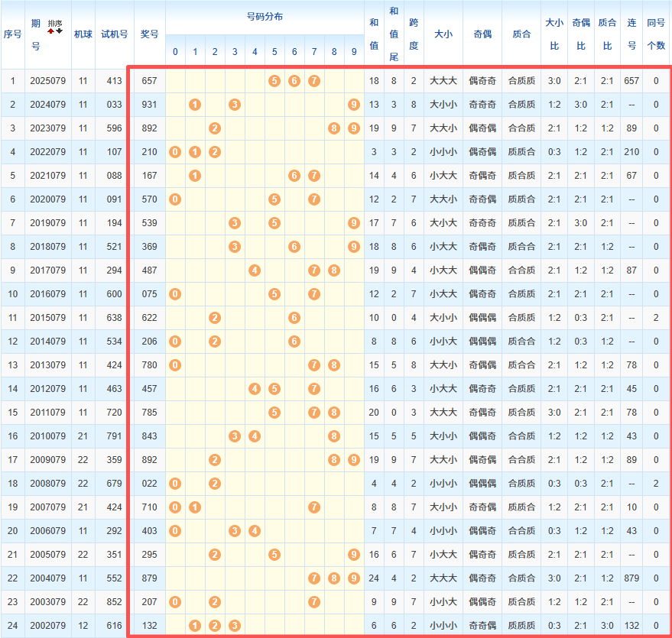Screen dimensions: 672x638
Task: Open period number 2019079
Action: pyautogui.click(x=47, y=223)
